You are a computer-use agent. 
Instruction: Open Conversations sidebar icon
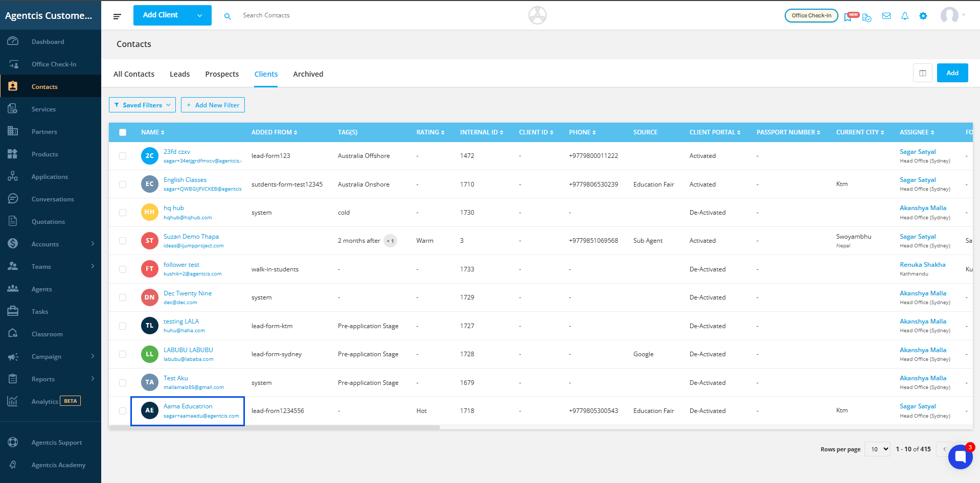tap(13, 199)
